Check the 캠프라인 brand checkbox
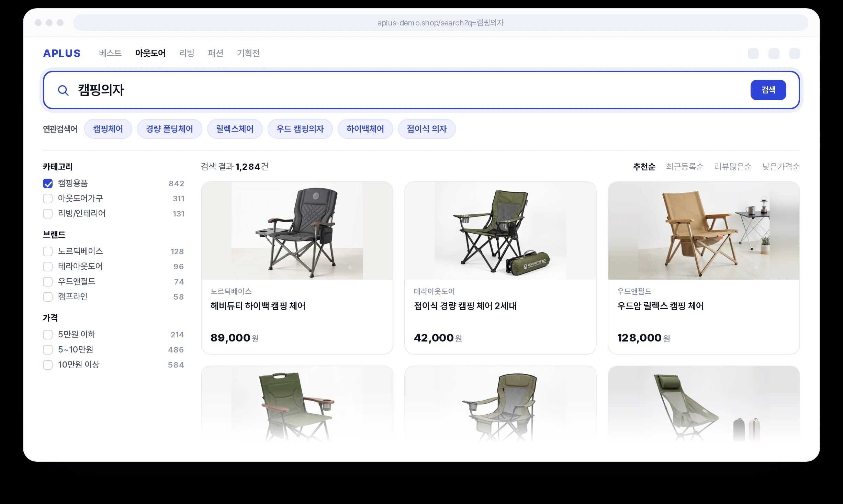The width and height of the screenshot is (843, 504). tap(48, 297)
